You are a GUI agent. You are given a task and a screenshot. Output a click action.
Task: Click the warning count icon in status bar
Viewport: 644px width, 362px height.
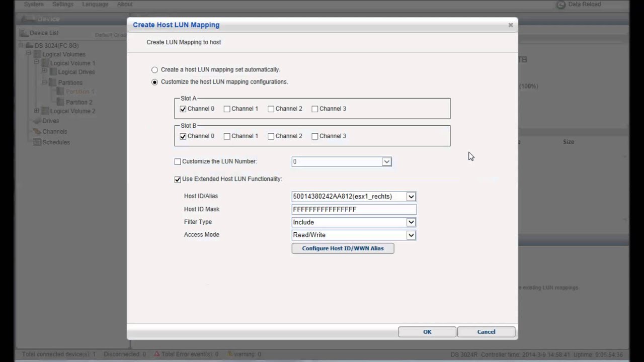click(x=230, y=354)
